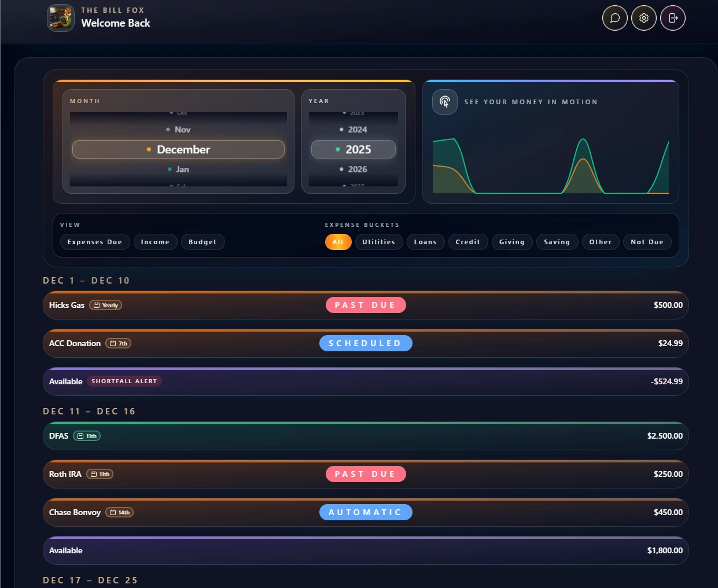Open the chat bubble icon
Viewport: 718px width, 588px height.
pos(614,18)
